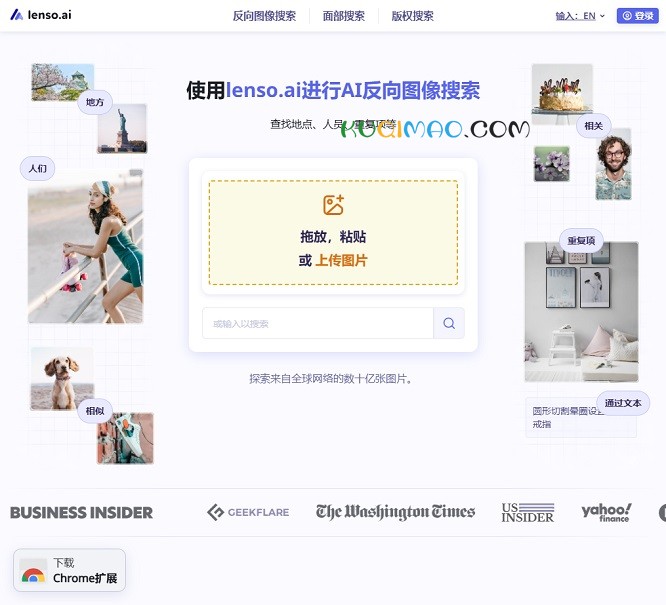Screen dimensions: 666x605
Task: Open the EN language dropdown
Action: click(x=580, y=16)
